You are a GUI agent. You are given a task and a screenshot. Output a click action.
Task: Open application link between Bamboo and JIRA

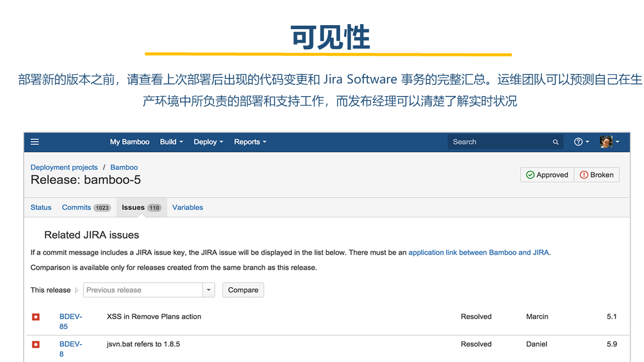coord(478,252)
